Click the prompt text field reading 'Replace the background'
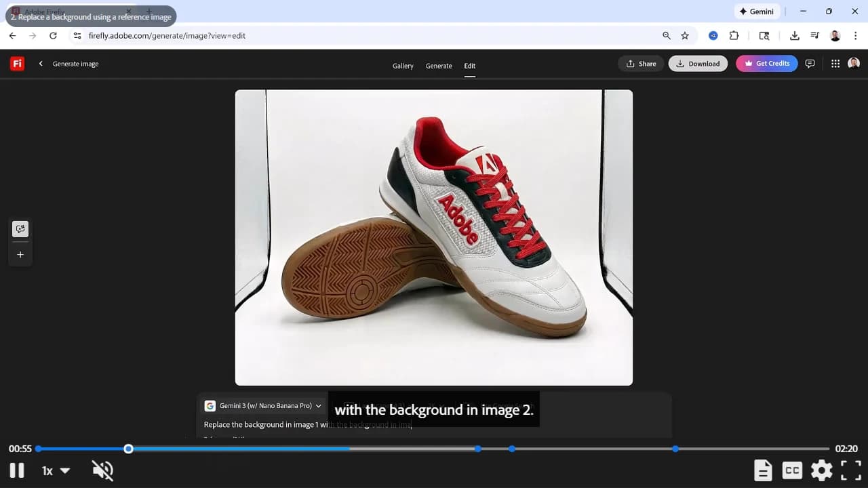 click(x=434, y=425)
